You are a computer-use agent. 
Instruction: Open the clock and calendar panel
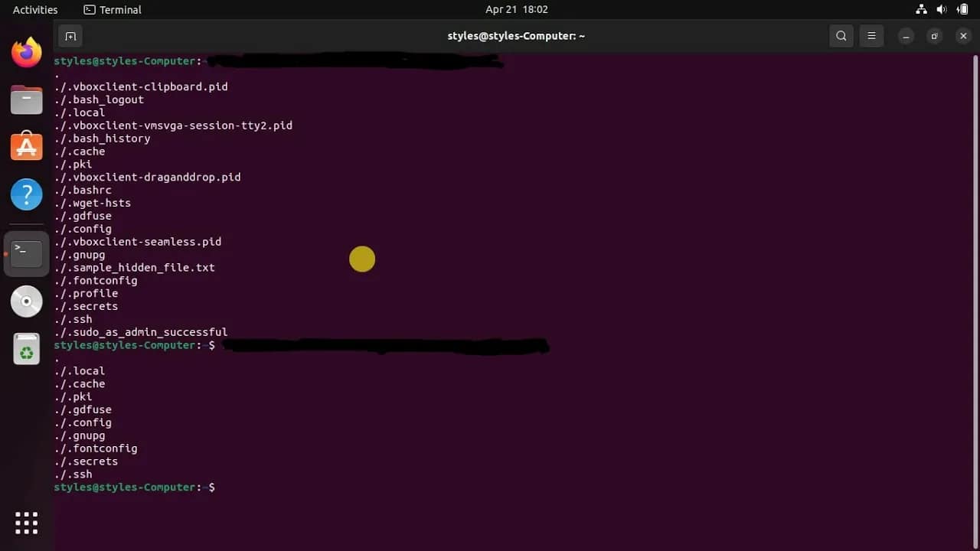click(516, 10)
